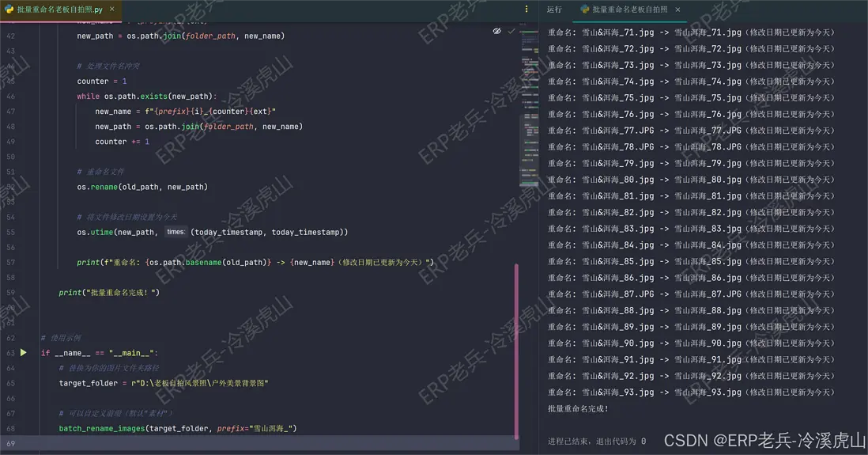Click the if __name__ == "__main__" line
868x455 pixels.
100,353
